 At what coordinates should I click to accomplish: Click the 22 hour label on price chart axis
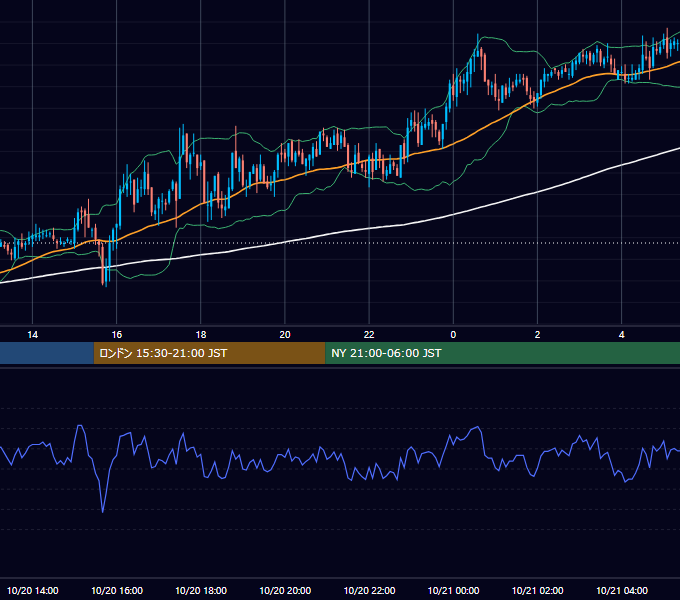369,335
